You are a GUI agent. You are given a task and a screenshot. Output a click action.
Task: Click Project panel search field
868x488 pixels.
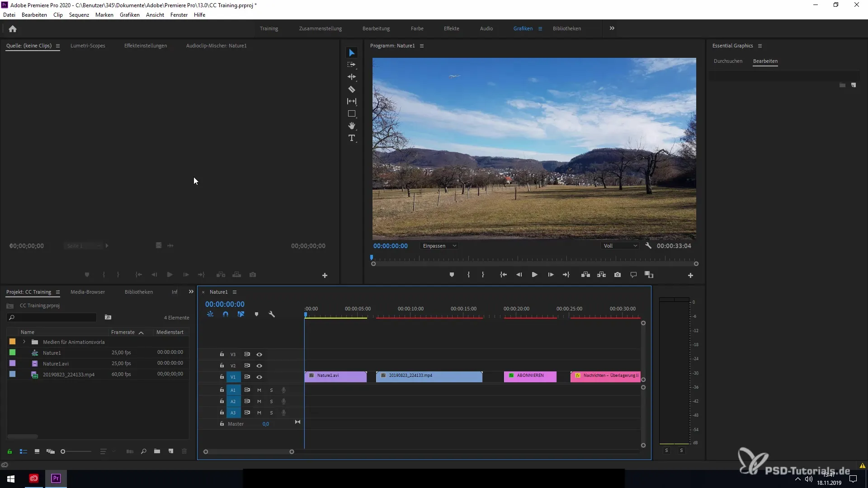[x=52, y=318]
